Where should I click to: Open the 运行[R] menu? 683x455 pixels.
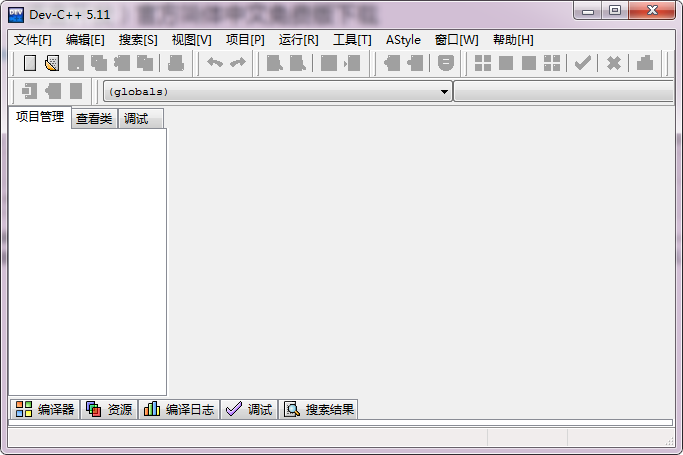(298, 40)
